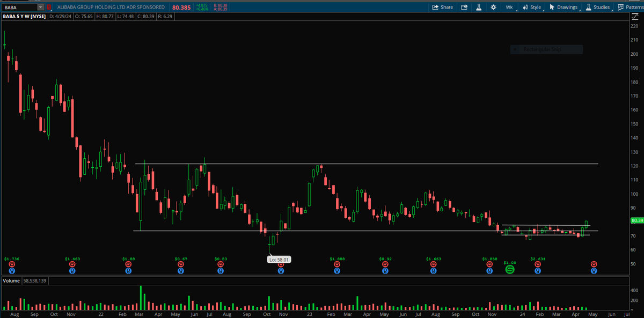Click the Lo: 58.01 price bubble
This screenshot has height=318, width=644.
click(x=279, y=260)
